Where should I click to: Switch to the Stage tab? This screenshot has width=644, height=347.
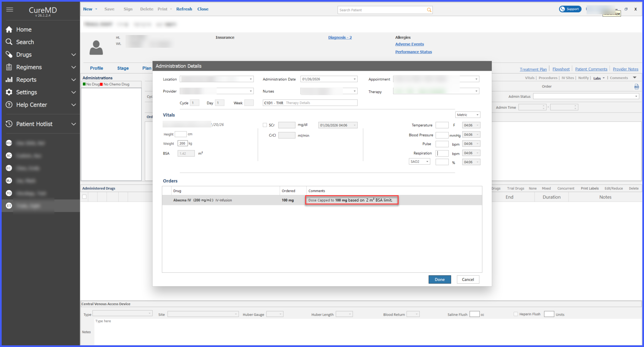click(x=123, y=68)
